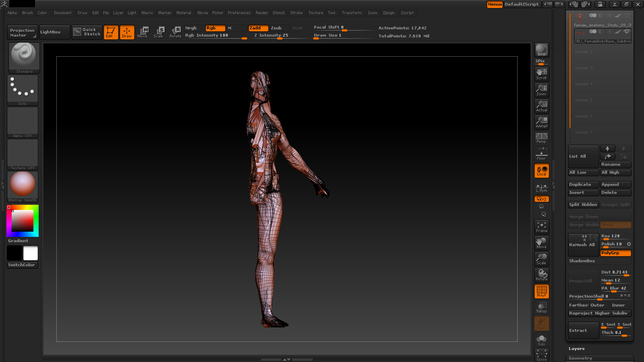
Task: Select the Scroll hand tool
Action: click(x=541, y=74)
